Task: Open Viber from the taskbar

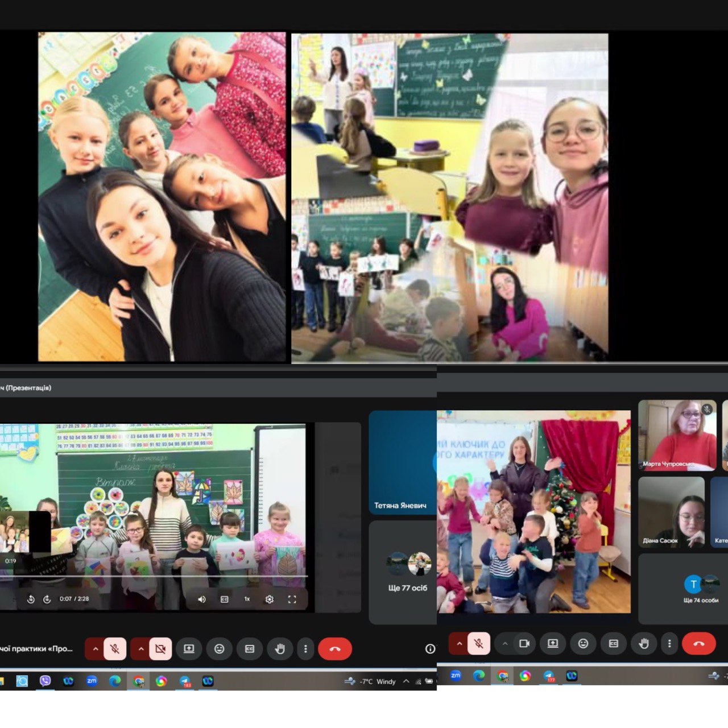Action: pos(45,681)
